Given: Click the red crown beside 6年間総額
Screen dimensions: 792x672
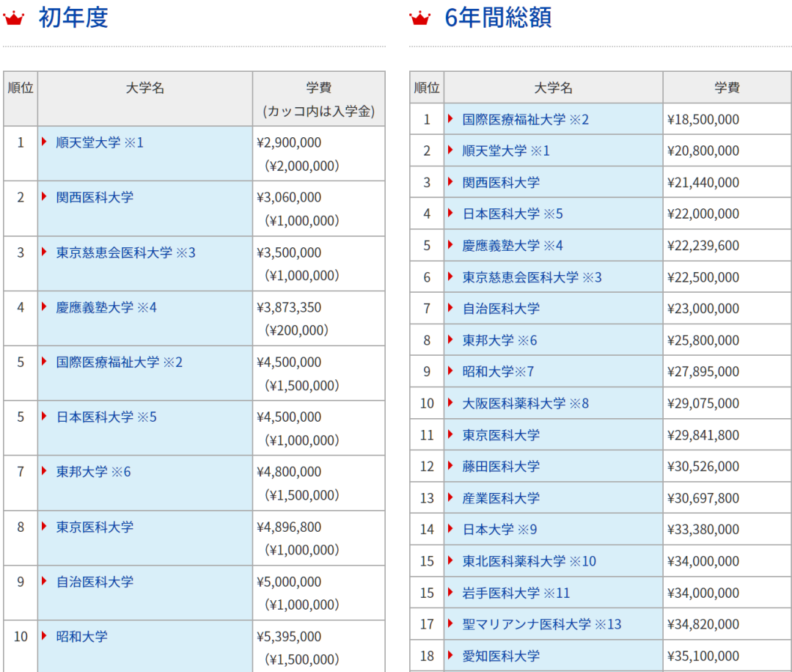Looking at the screenshot, I should point(419,18).
